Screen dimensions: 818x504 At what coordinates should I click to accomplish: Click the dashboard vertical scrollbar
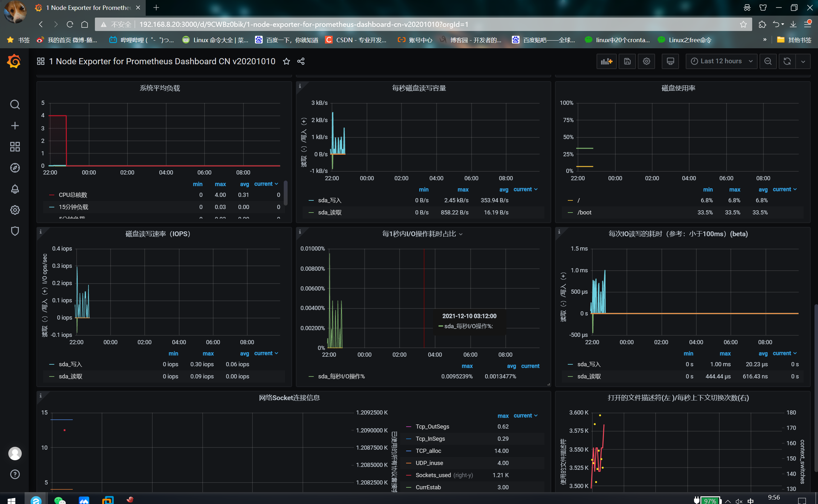tap(816, 388)
